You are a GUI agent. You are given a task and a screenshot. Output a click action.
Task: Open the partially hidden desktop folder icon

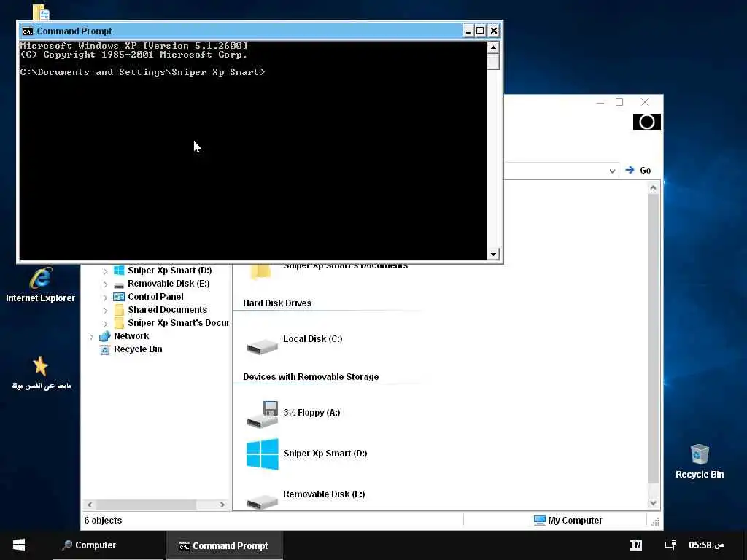[x=41, y=12]
